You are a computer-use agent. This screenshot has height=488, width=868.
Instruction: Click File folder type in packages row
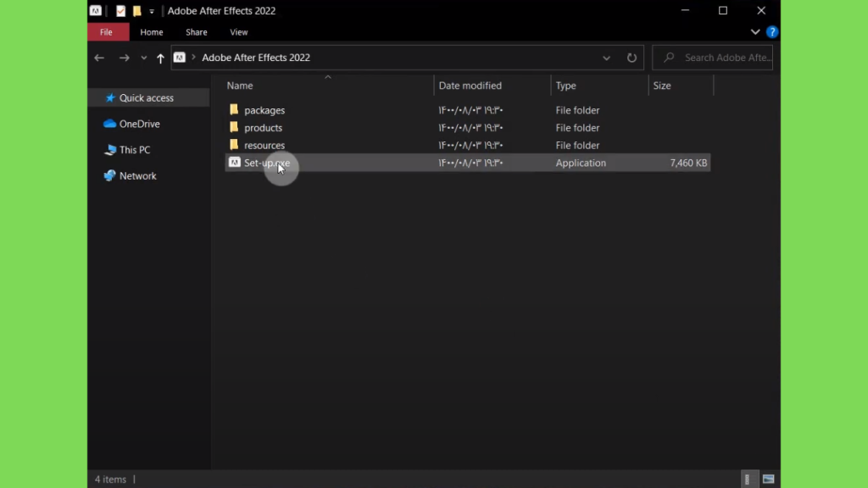pos(577,110)
